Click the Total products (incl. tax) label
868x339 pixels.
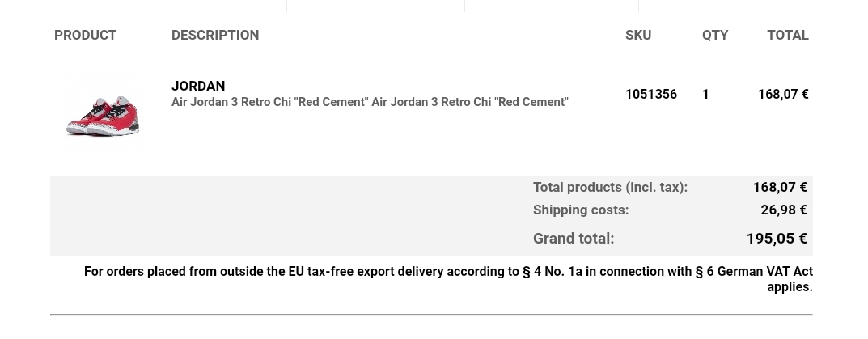(x=610, y=187)
